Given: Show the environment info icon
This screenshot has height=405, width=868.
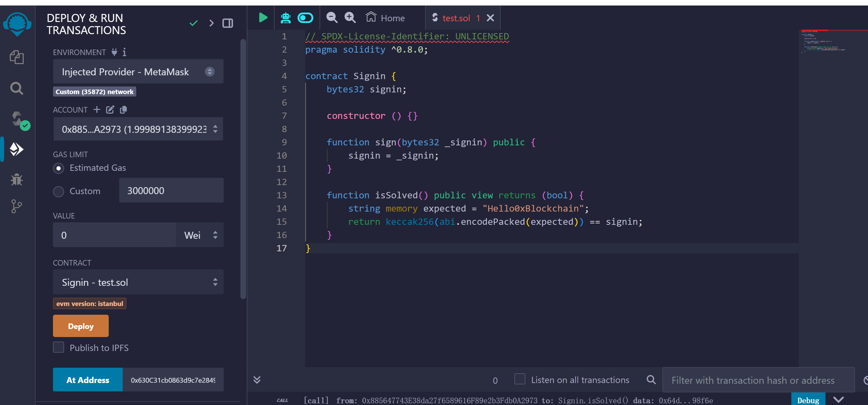Looking at the screenshot, I should [x=124, y=52].
